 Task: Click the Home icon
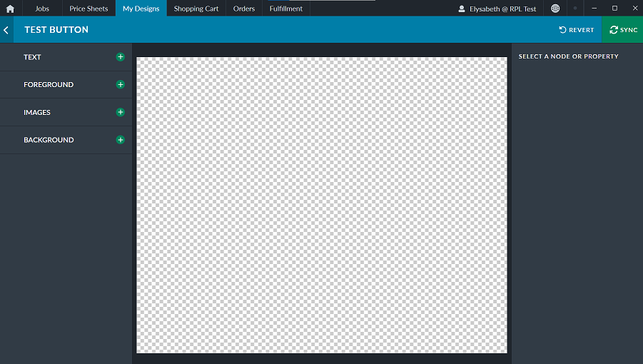coord(10,9)
